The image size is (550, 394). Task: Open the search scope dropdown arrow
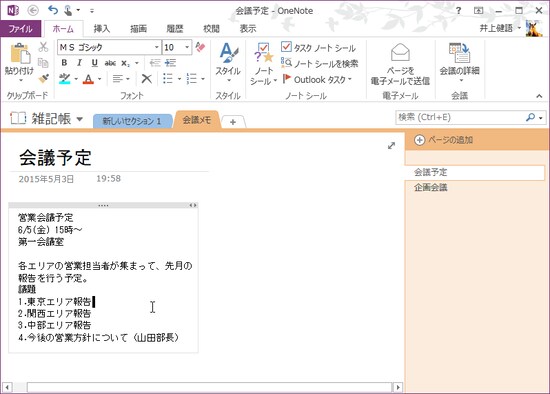pyautogui.click(x=541, y=118)
